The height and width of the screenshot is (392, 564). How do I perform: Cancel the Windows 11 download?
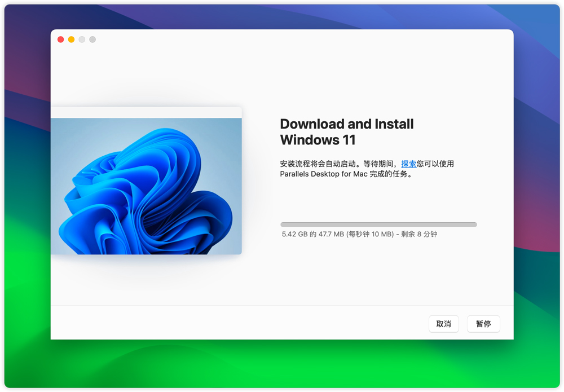point(443,324)
